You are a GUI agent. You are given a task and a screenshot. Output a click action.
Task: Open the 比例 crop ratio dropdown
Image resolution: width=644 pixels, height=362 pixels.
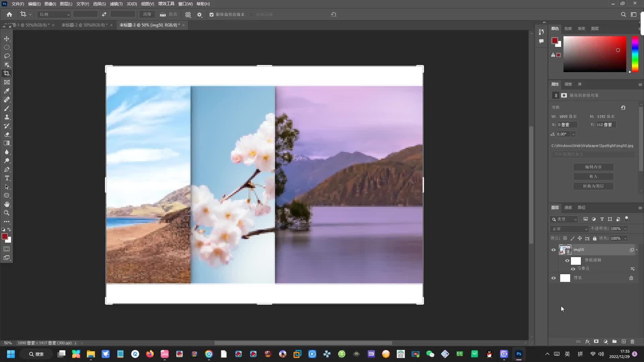(54, 14)
